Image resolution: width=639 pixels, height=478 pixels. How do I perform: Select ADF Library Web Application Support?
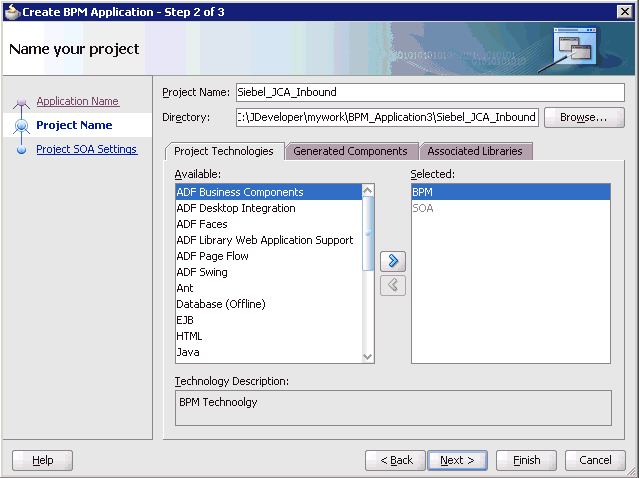pos(269,240)
